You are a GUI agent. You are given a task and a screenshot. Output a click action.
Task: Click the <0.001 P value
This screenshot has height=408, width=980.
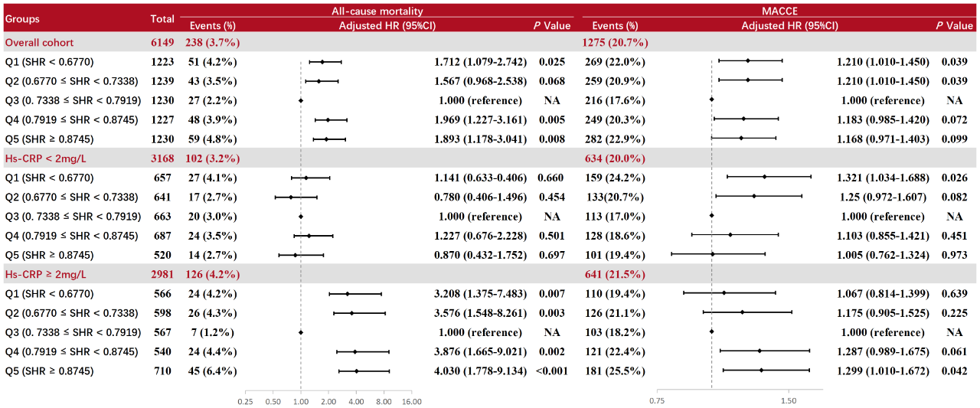(552, 371)
